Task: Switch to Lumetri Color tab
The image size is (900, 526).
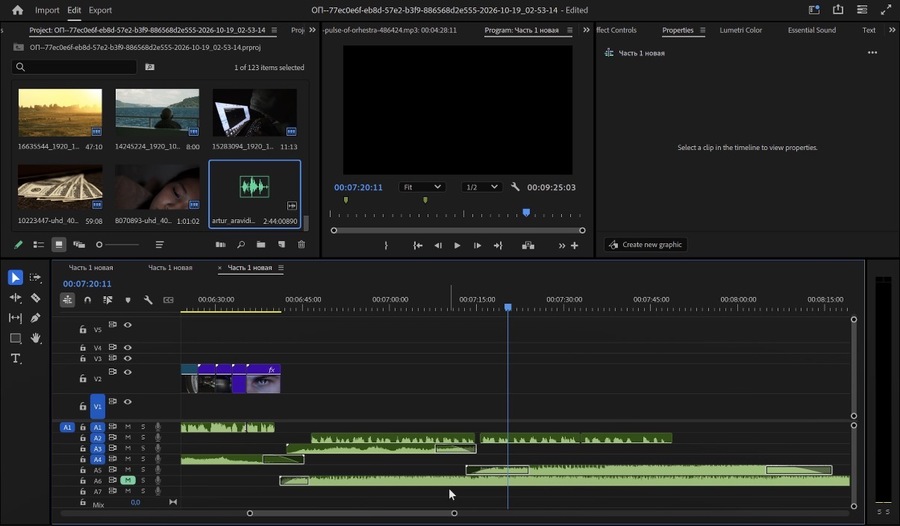Action: pyautogui.click(x=741, y=30)
